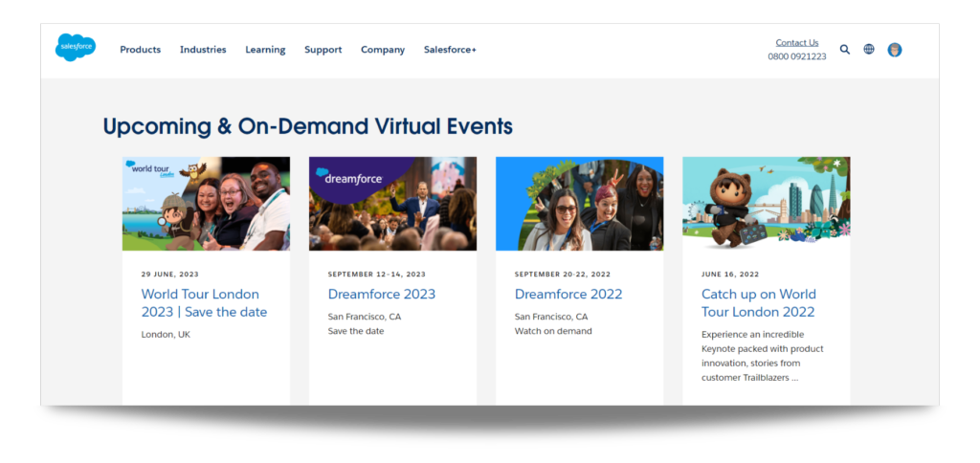Click the Watch on demand text
Image resolution: width=980 pixels, height=463 pixels.
pyautogui.click(x=553, y=331)
